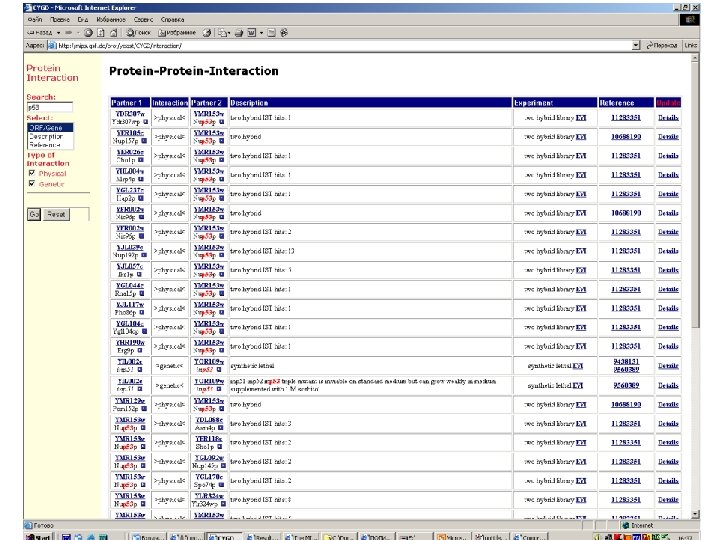Viewport: 720px width, 540px height.
Task: Click the Go search button
Action: coord(34,214)
